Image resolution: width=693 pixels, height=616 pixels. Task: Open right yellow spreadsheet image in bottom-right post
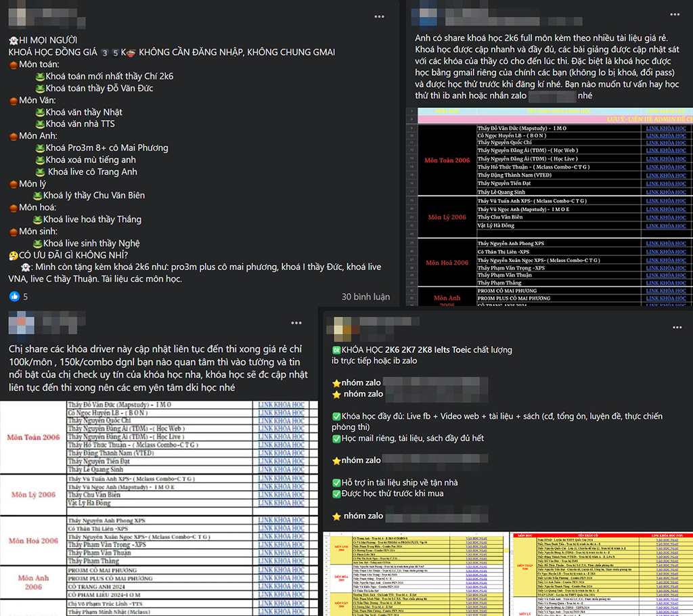[x=602, y=573]
